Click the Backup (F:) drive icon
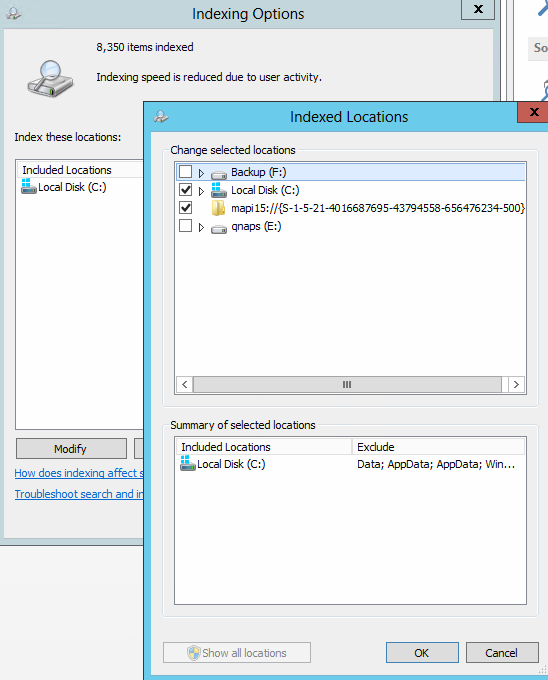The image size is (548, 680). (219, 174)
